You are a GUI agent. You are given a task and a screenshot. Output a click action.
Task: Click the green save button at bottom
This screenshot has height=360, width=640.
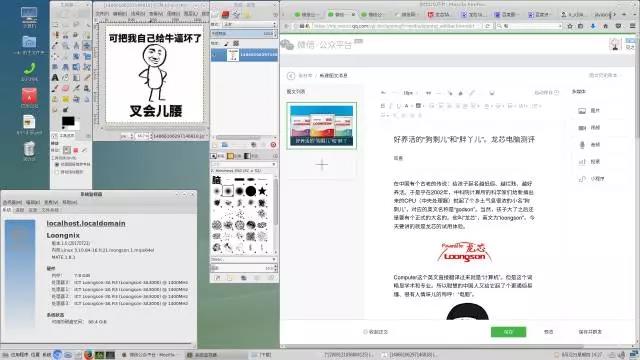click(x=508, y=332)
